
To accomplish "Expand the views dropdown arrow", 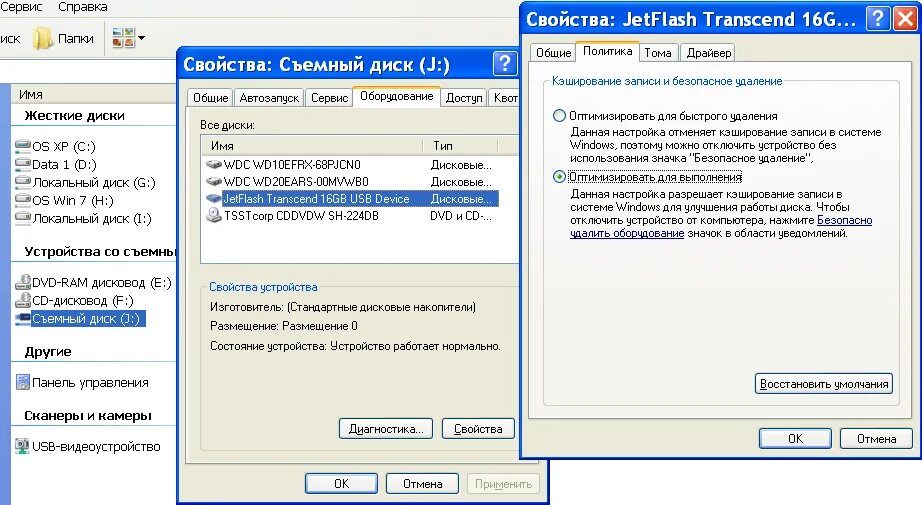I will click(142, 39).
